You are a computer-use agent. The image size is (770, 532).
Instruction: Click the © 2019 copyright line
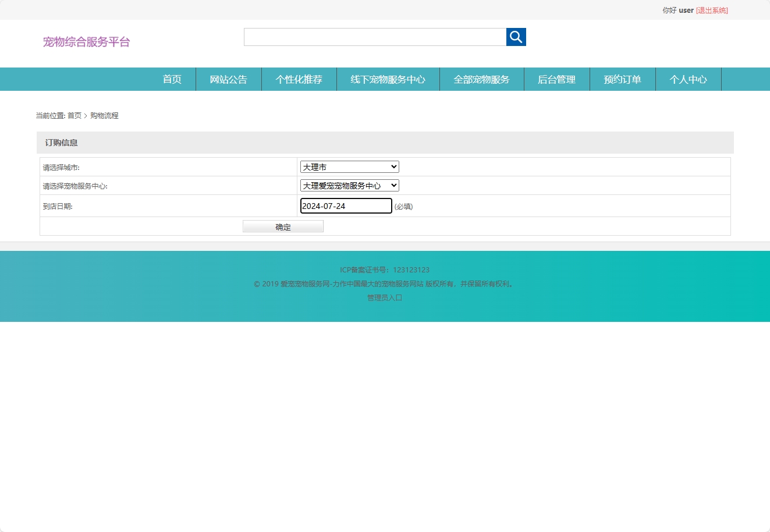tap(385, 284)
